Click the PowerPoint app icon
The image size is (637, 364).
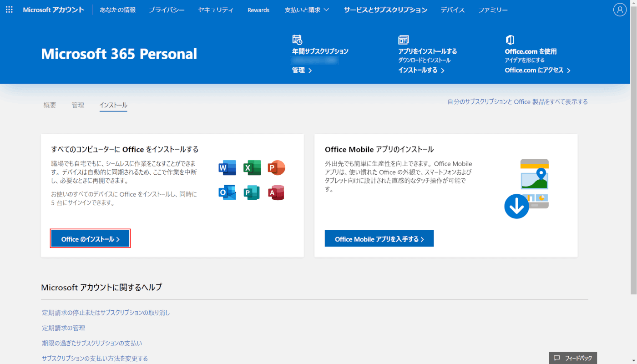pos(276,168)
